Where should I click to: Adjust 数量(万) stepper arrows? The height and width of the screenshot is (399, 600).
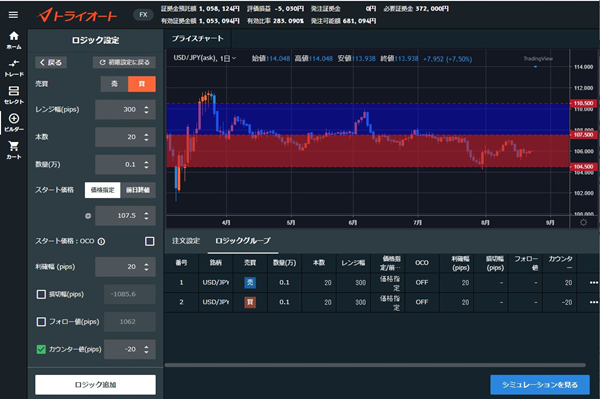coord(146,165)
